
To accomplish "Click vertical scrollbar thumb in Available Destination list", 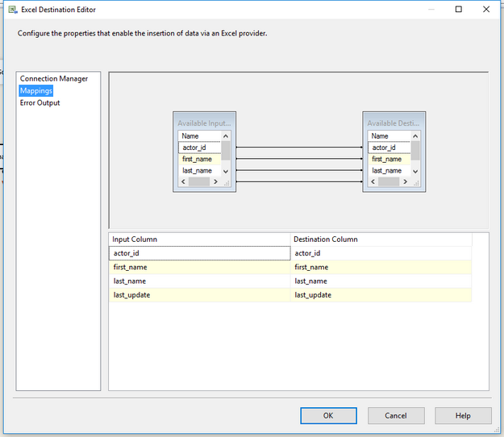I will (x=415, y=151).
